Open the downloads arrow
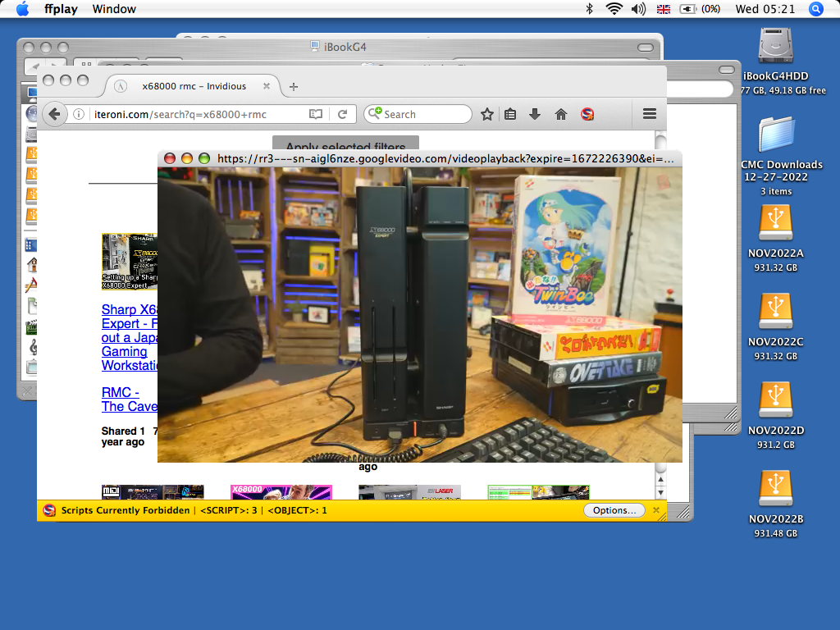The height and width of the screenshot is (630, 840). (x=535, y=114)
